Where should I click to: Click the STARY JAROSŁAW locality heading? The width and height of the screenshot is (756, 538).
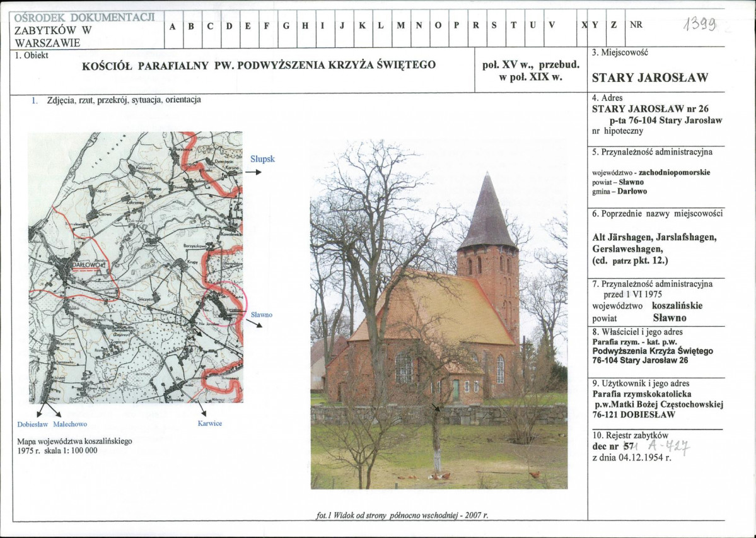pos(649,78)
